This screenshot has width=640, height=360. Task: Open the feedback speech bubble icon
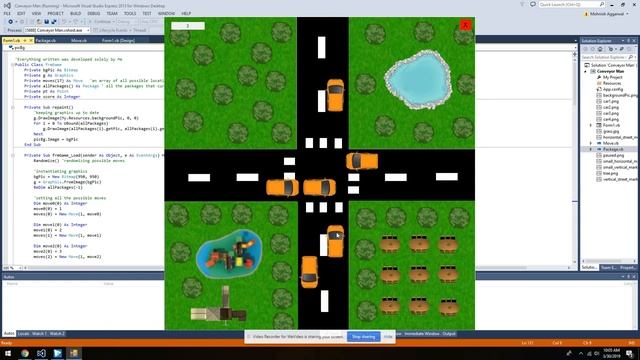point(533,4)
